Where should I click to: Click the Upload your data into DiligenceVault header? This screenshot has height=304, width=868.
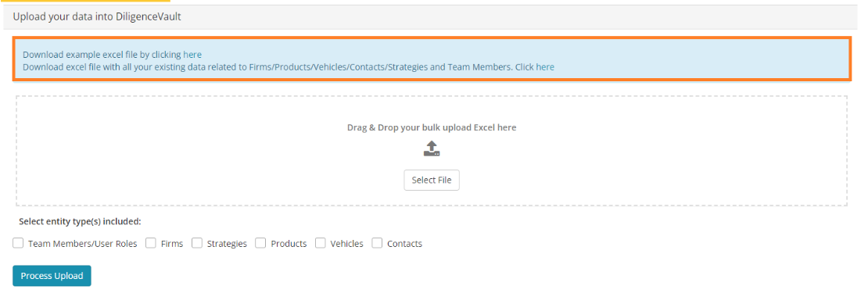click(97, 16)
